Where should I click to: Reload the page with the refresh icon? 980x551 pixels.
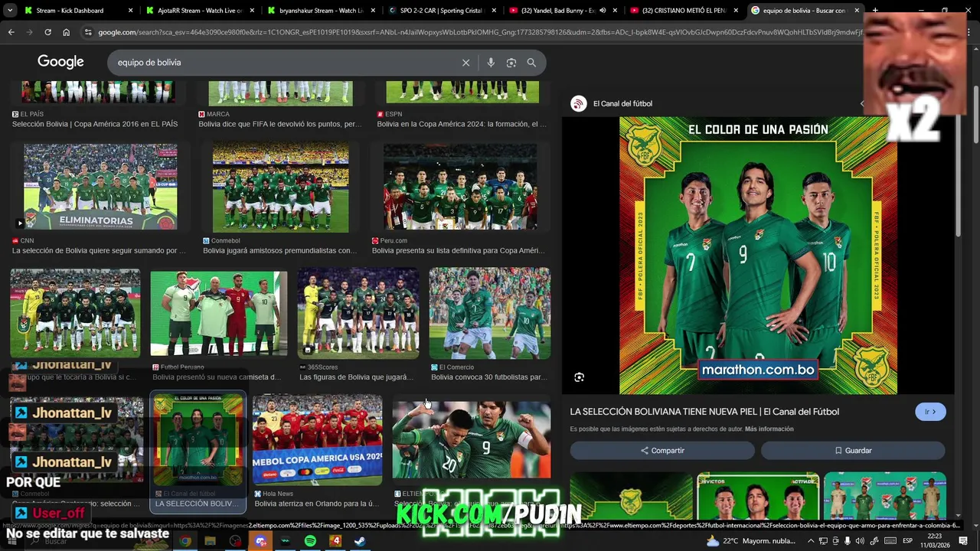[x=47, y=32]
